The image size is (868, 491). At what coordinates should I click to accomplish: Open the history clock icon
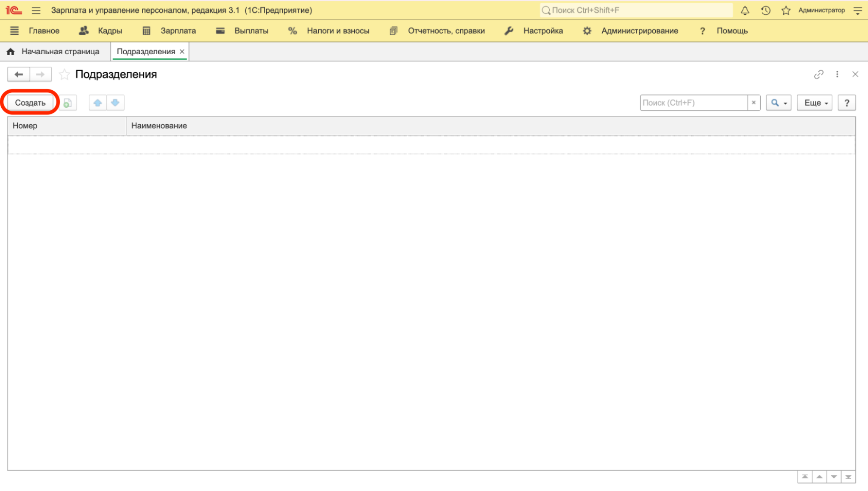point(765,11)
